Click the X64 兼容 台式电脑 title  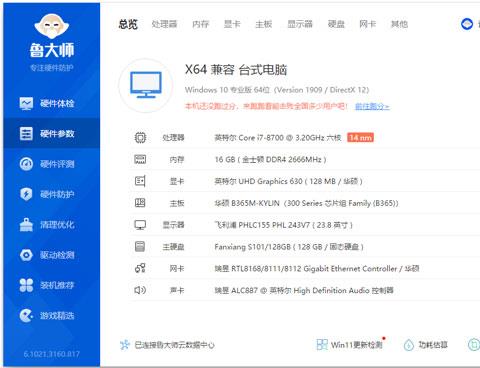pyautogui.click(x=236, y=70)
